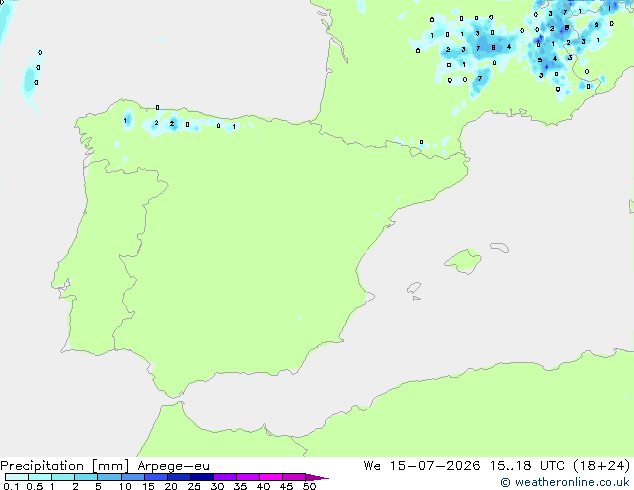Click the 20–25 mm legend color swatch
The width and height of the screenshot is (634, 490).
(x=178, y=477)
